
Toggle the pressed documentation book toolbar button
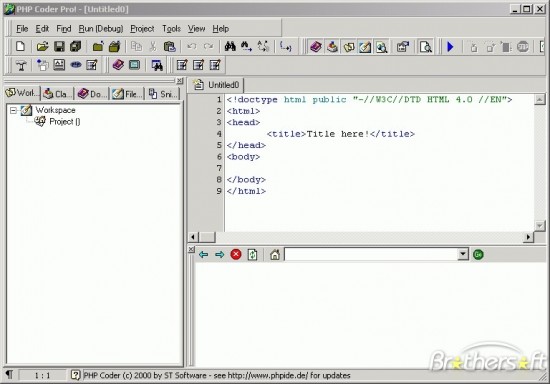coord(316,47)
